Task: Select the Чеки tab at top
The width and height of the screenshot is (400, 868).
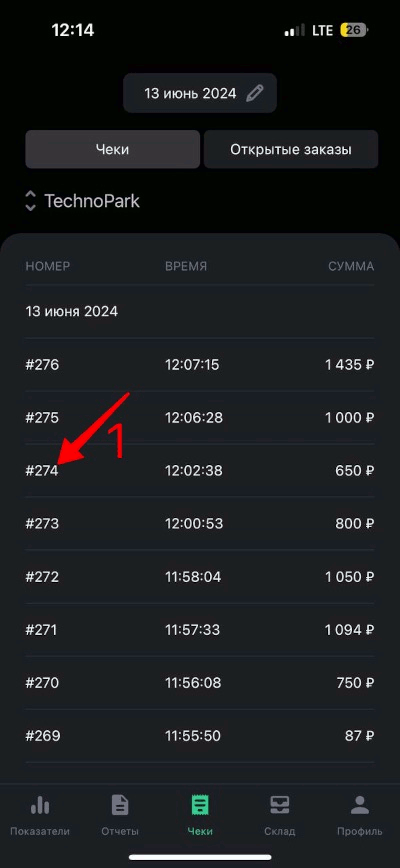Action: click(x=112, y=149)
